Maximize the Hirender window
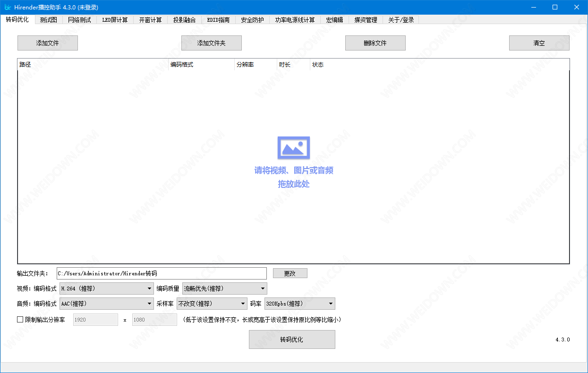This screenshot has width=588, height=373. tap(555, 7)
